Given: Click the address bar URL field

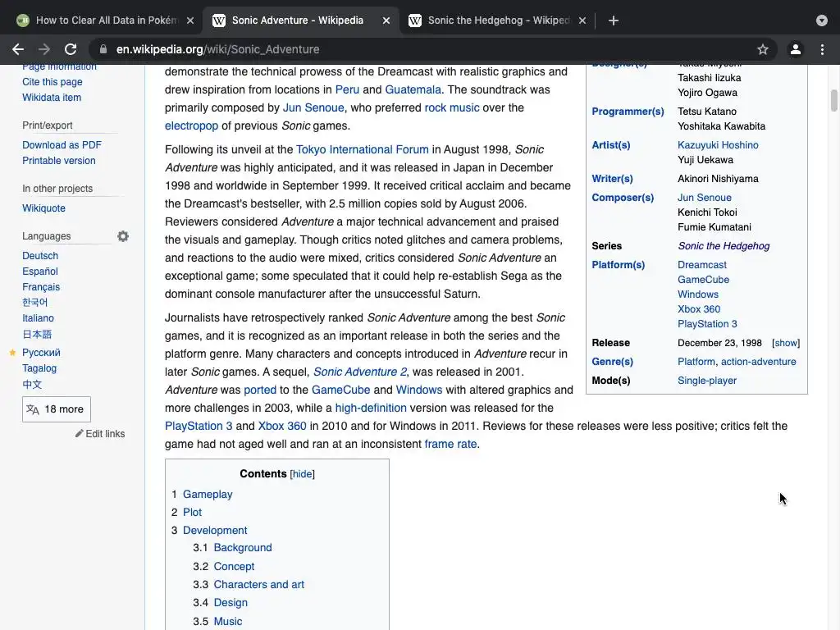Looking at the screenshot, I should click(x=433, y=49).
